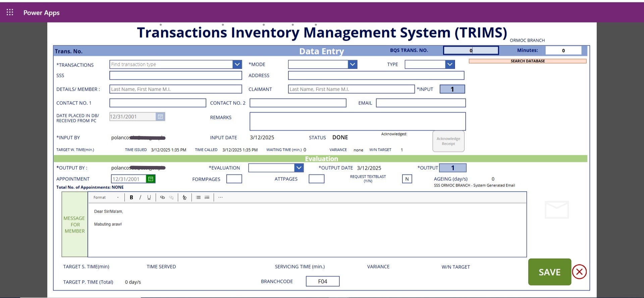This screenshot has height=298, width=644.
Task: Focus the SSS number field
Action: (176, 76)
